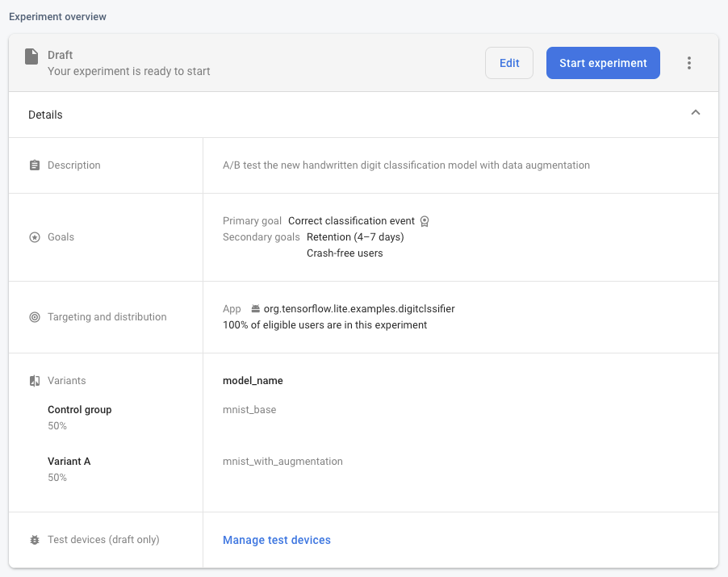This screenshot has width=728, height=577.
Task: Click the Variants label
Action: pyautogui.click(x=67, y=381)
